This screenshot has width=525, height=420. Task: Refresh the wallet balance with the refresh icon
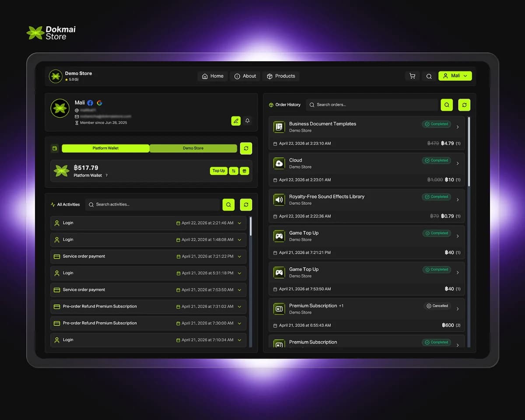click(x=246, y=148)
